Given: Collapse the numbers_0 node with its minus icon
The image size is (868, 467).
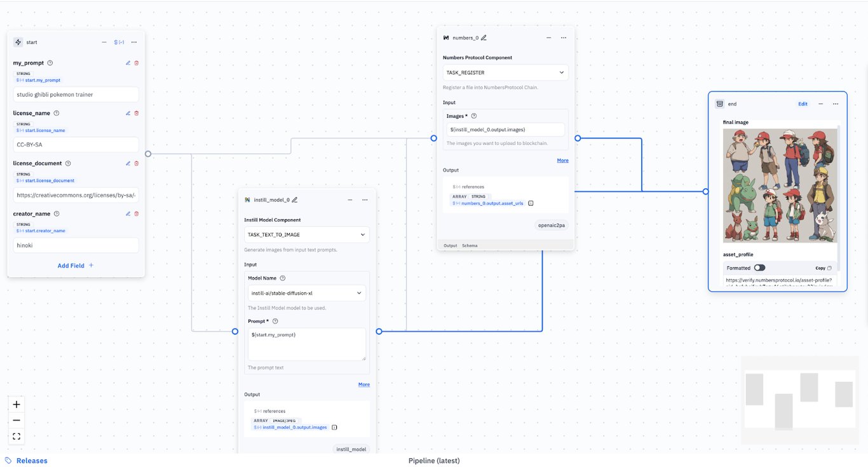Looking at the screenshot, I should [548, 37].
